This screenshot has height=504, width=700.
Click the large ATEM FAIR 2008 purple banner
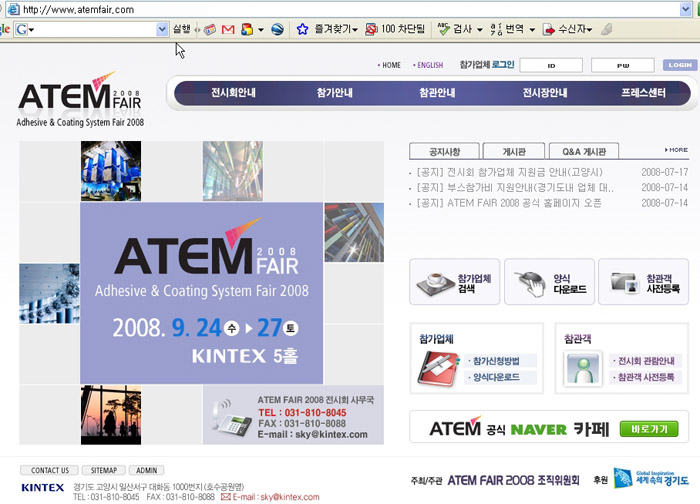pyautogui.click(x=201, y=293)
